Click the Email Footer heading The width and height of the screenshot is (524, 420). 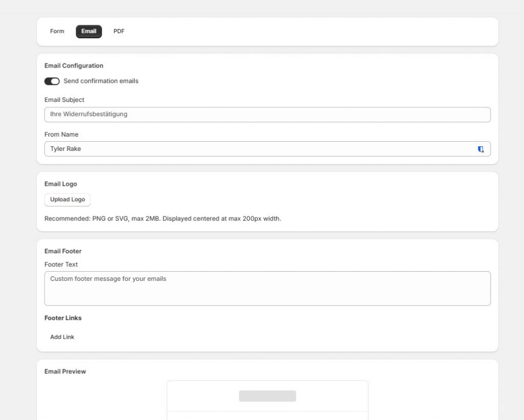[x=62, y=251]
